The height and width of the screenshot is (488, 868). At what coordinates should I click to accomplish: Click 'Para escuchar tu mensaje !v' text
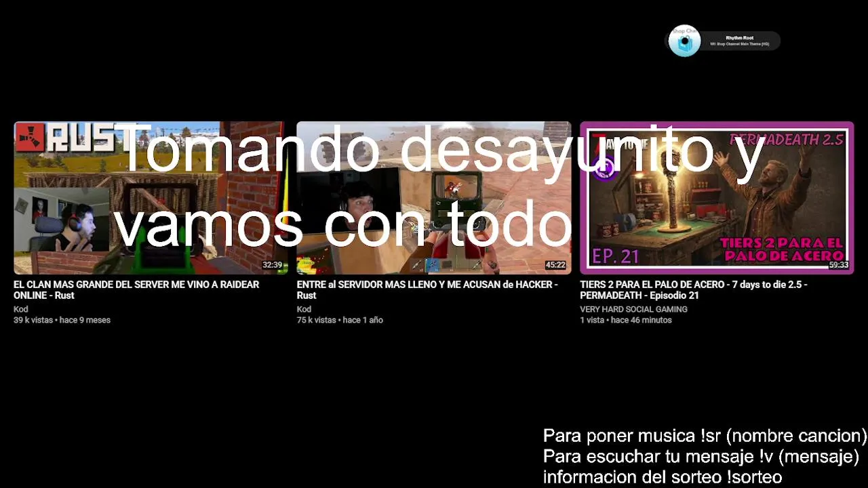tap(701, 456)
